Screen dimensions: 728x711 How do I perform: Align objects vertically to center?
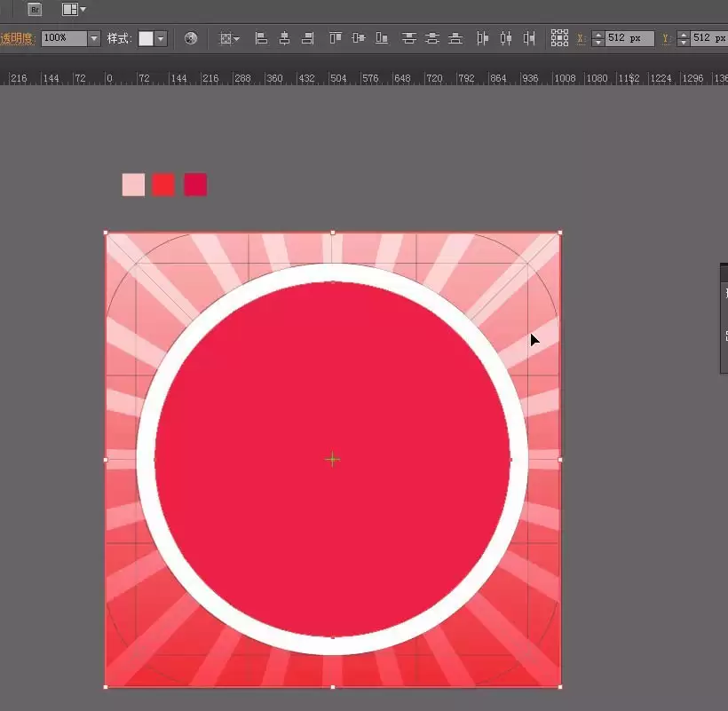[359, 38]
